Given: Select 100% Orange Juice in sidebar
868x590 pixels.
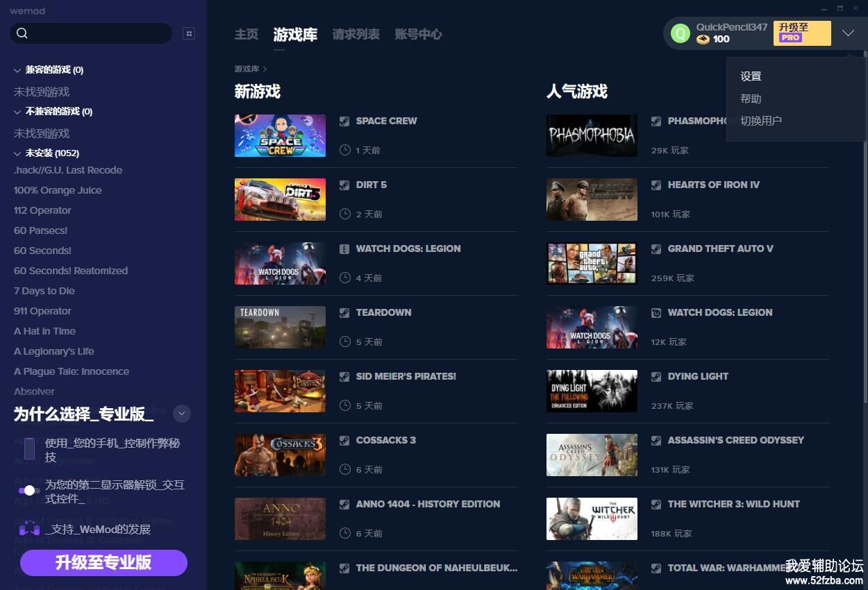Looking at the screenshot, I should pos(58,190).
